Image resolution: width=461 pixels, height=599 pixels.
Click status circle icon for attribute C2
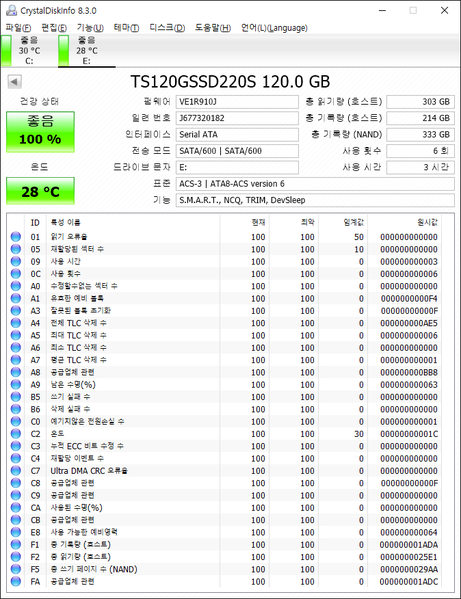tap(16, 434)
